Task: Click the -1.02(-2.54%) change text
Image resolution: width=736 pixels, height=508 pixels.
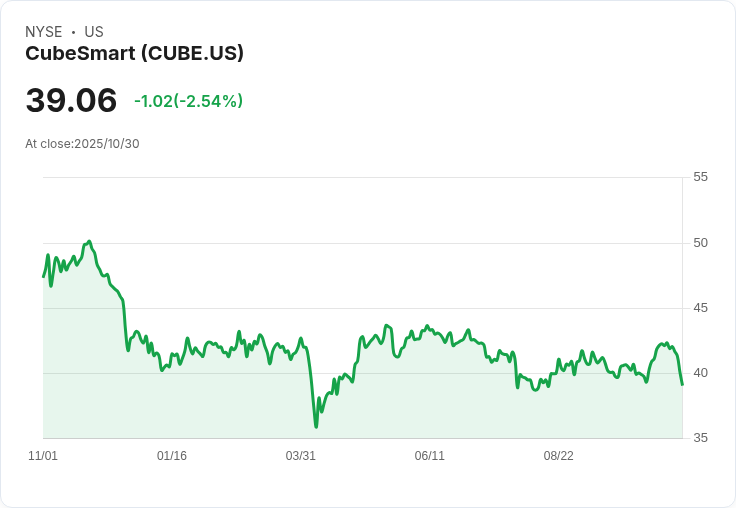Action: click(x=188, y=101)
